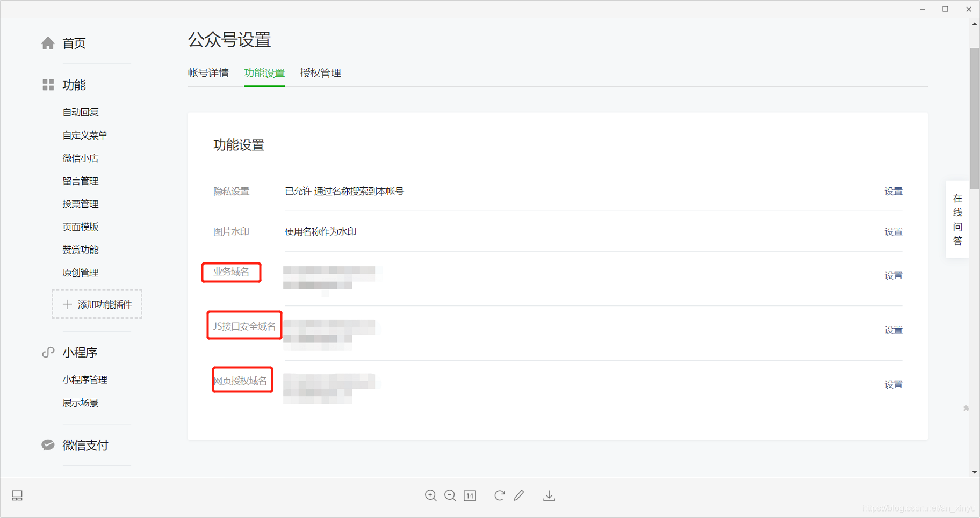Open 自定义菜单 in the sidebar

[85, 135]
